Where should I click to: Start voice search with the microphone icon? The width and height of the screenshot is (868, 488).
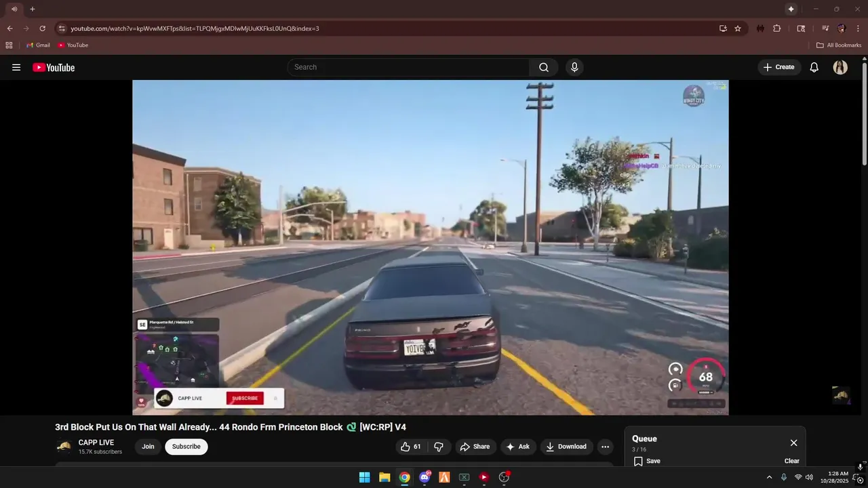click(x=574, y=67)
